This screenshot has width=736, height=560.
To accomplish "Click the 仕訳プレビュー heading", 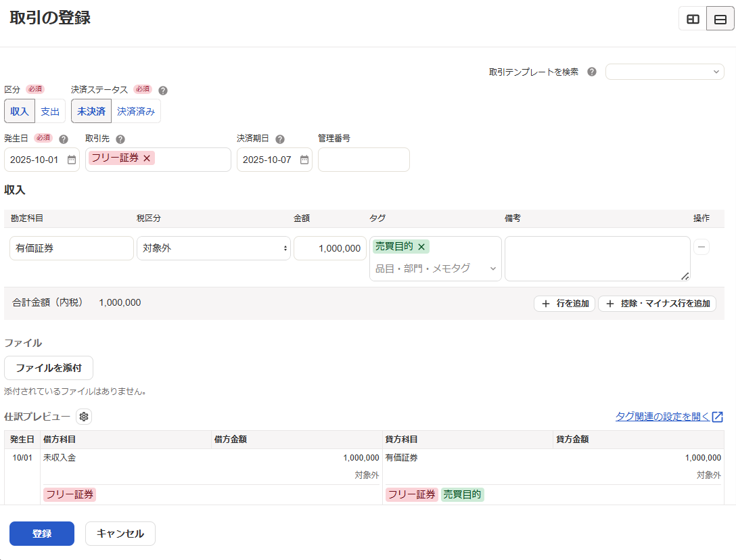I will pyautogui.click(x=37, y=417).
